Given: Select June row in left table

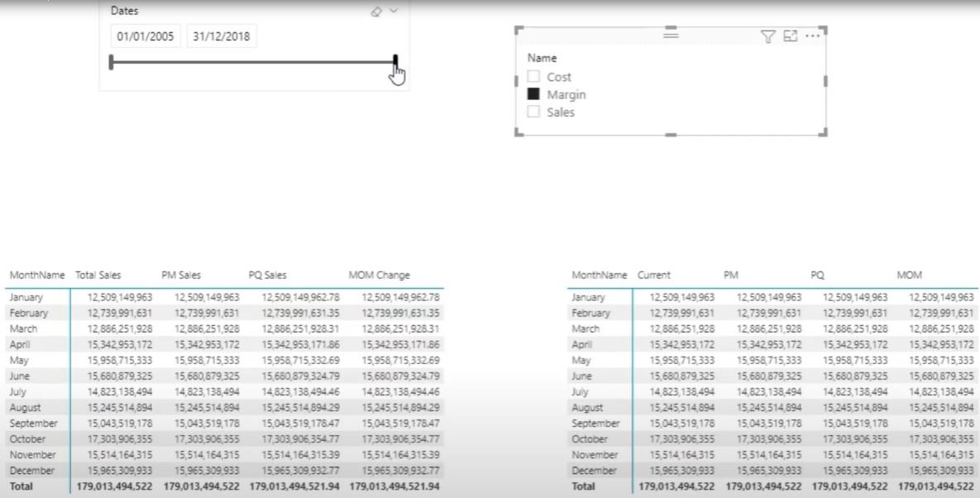Looking at the screenshot, I should pos(224,376).
